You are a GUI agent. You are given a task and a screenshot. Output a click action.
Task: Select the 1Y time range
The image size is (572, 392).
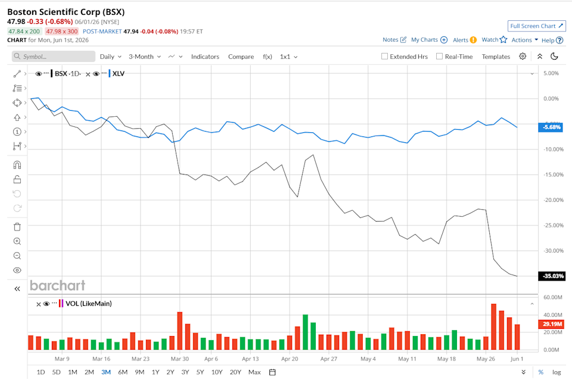click(156, 372)
